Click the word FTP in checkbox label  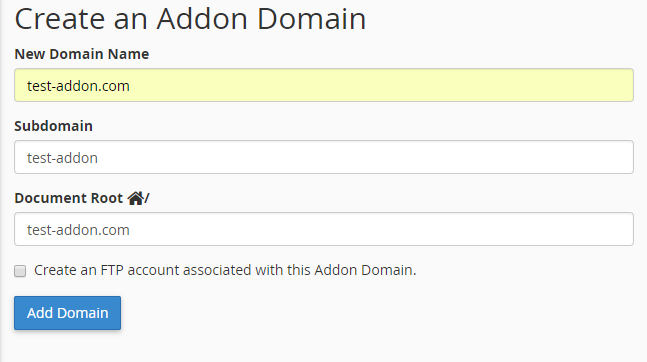(112, 270)
